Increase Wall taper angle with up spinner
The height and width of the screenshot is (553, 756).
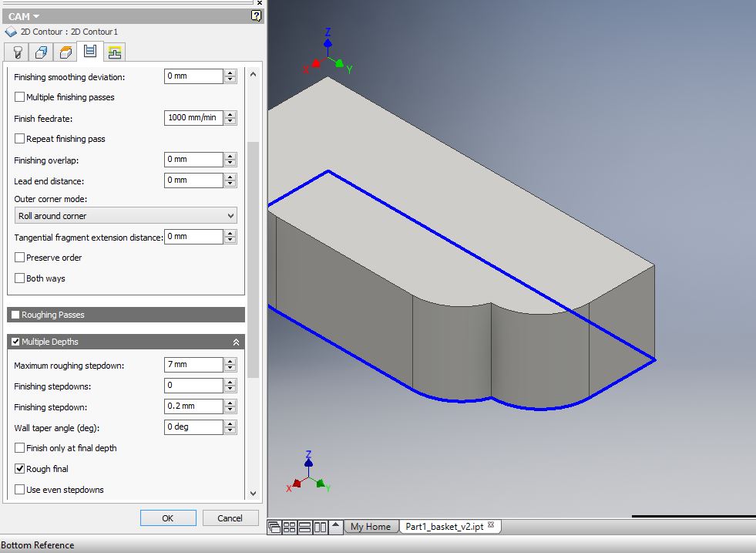tap(230, 423)
